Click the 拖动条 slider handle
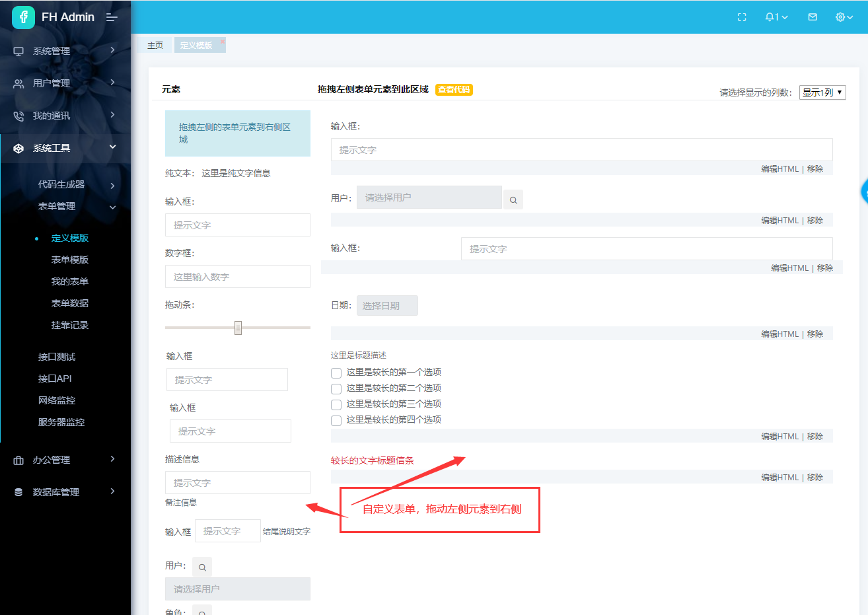Image resolution: width=868 pixels, height=615 pixels. (238, 328)
